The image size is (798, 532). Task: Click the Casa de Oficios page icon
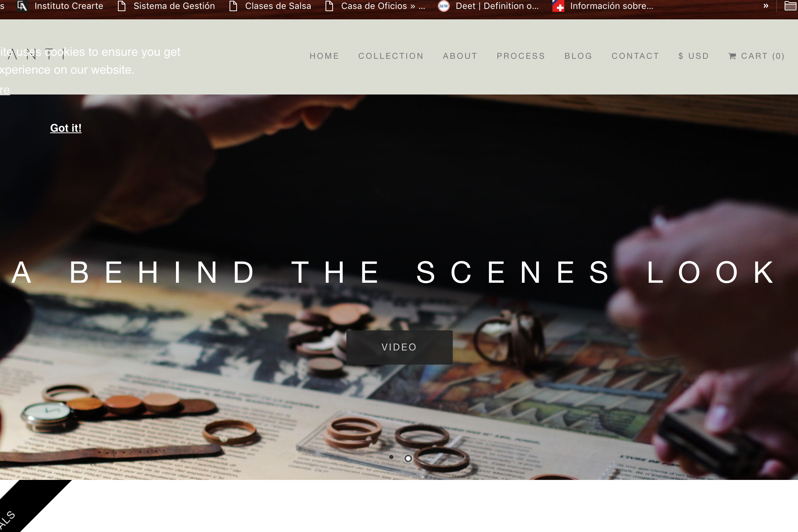pyautogui.click(x=329, y=6)
